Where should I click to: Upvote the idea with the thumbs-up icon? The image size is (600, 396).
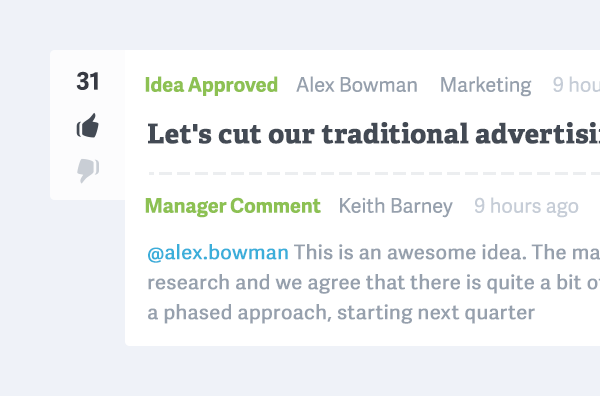[x=88, y=125]
